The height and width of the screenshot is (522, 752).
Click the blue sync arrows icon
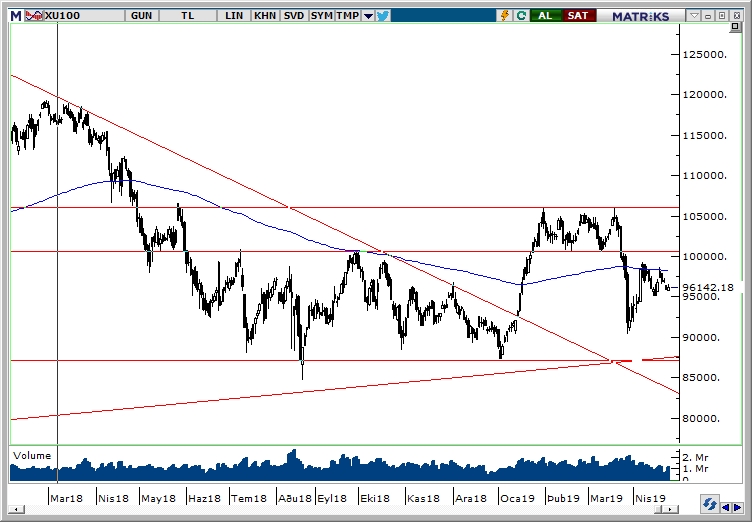[x=709, y=505]
